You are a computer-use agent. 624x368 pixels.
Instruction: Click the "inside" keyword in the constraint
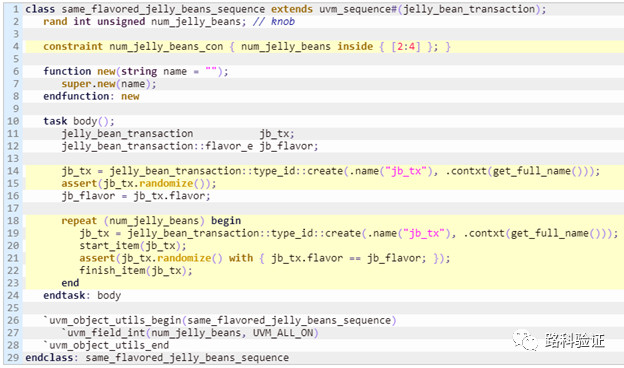(x=355, y=46)
